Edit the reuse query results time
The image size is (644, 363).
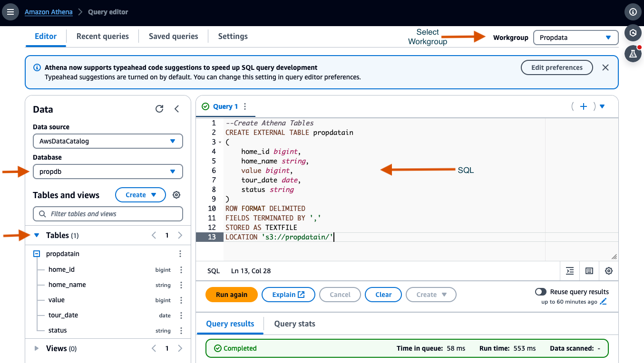point(604,302)
